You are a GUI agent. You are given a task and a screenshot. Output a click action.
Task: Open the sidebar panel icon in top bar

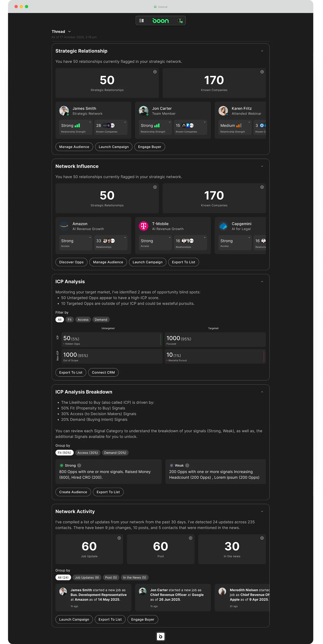tap(141, 20)
